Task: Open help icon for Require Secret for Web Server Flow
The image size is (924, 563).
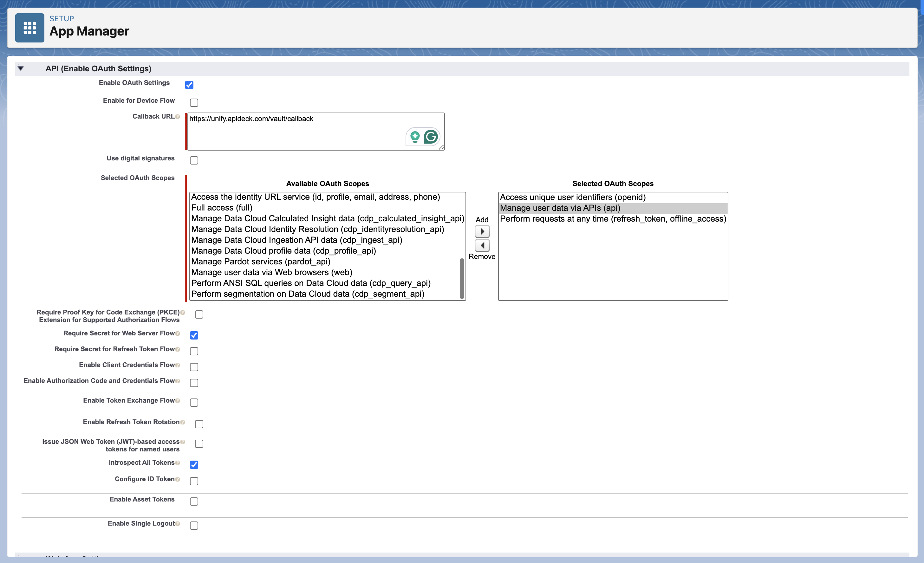Action: 178,333
